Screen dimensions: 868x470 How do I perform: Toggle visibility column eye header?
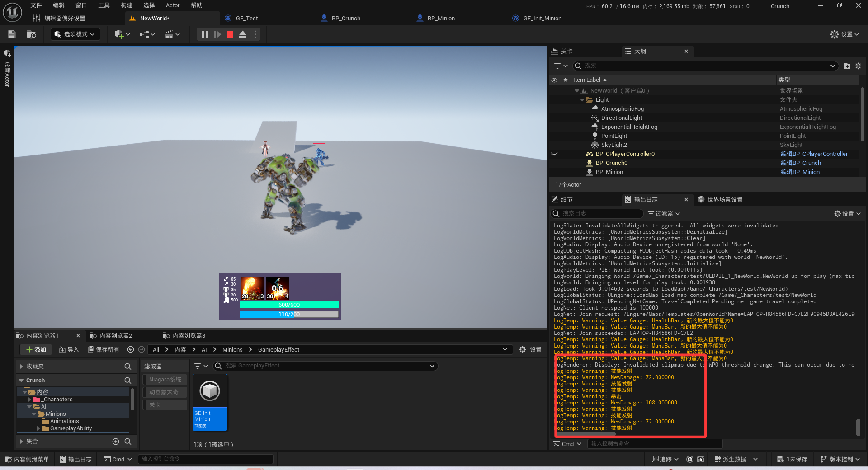(554, 80)
